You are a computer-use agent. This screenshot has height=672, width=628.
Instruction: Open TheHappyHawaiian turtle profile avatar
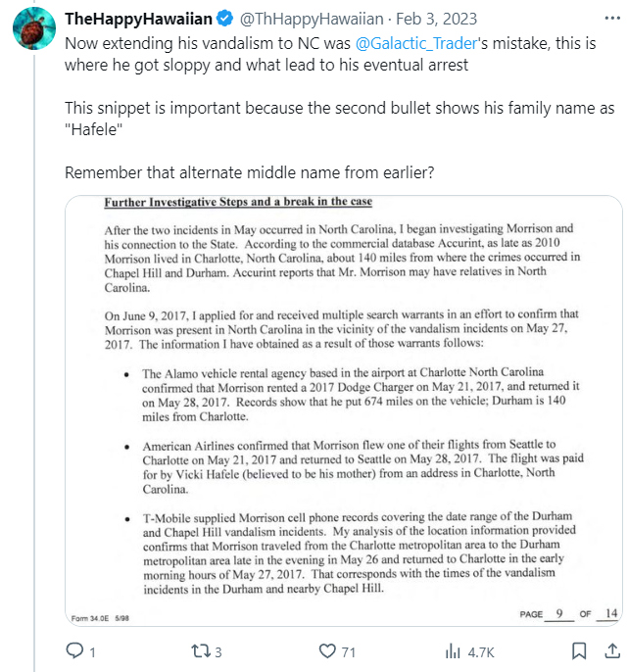[x=33, y=30]
